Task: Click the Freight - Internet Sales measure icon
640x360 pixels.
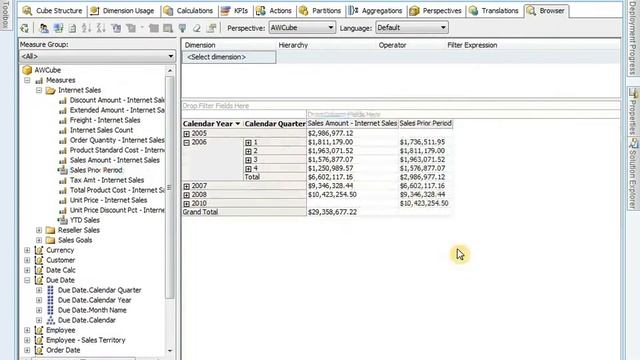Action: point(62,120)
